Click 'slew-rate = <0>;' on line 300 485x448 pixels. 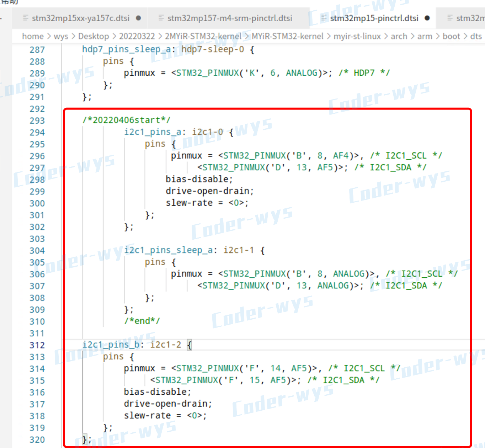click(x=207, y=203)
